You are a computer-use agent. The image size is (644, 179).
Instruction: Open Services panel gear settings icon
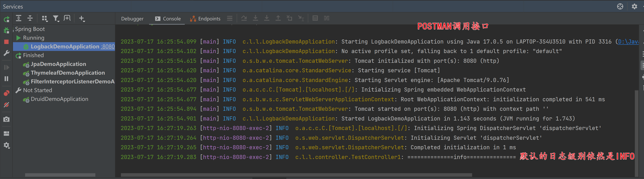click(x=634, y=7)
